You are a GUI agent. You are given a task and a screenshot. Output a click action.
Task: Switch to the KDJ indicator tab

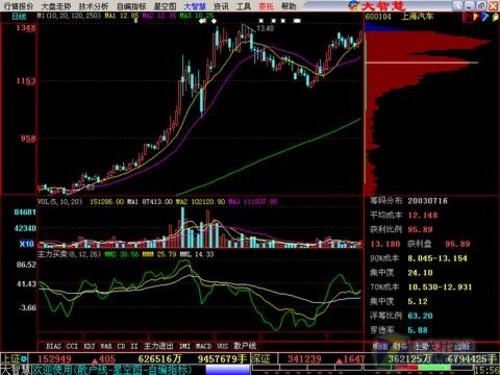(89, 346)
